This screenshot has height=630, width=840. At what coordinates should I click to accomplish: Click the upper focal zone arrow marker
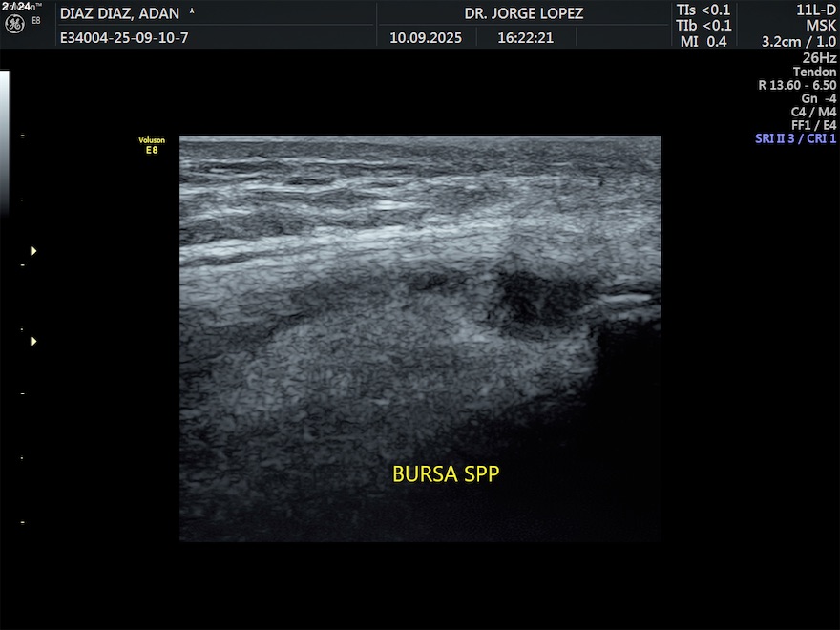tap(34, 251)
